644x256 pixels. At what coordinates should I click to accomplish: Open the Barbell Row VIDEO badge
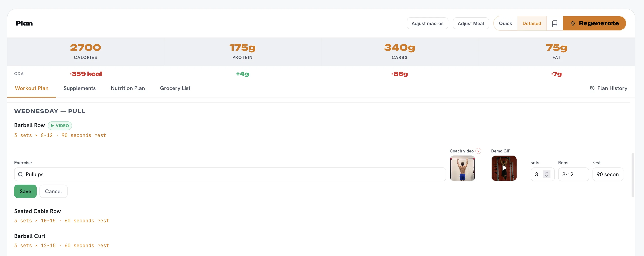[x=60, y=126]
